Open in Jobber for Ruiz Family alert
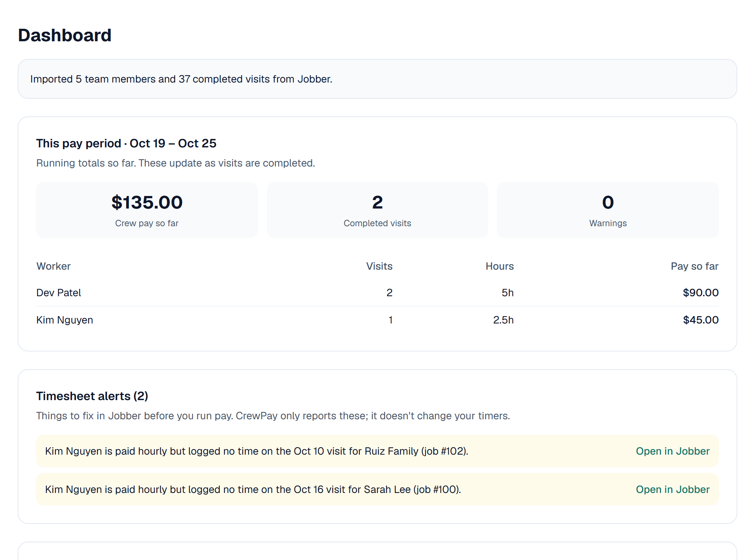 (x=672, y=451)
